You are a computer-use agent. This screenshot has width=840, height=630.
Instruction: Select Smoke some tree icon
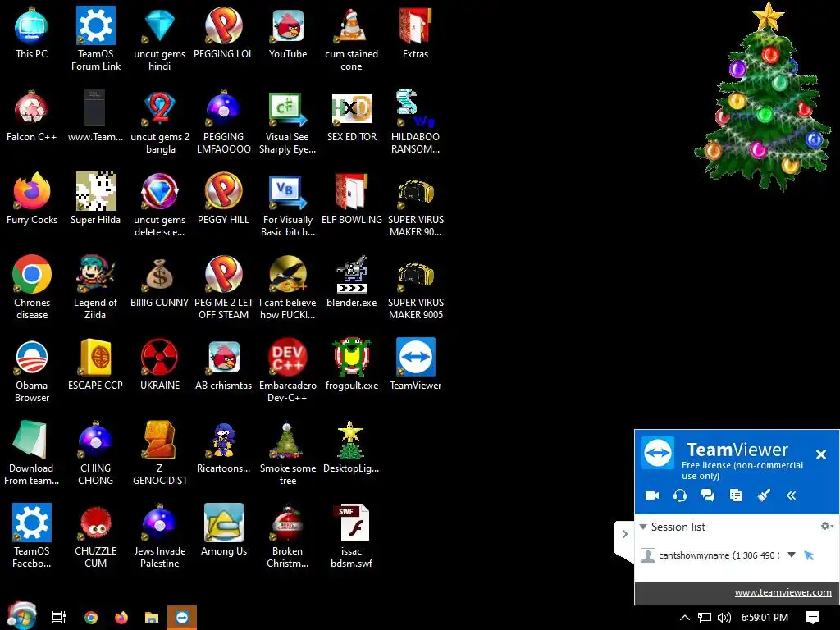pyautogui.click(x=288, y=453)
